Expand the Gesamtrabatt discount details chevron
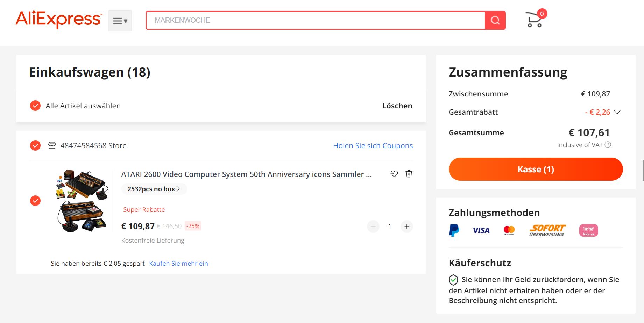Viewport: 644px width, 323px height. [x=617, y=112]
